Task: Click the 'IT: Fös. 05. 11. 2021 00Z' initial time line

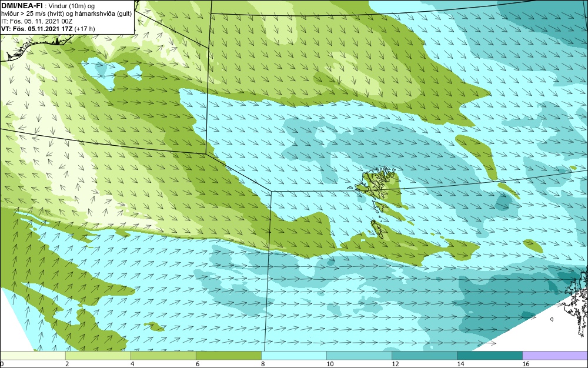Action: tap(36, 21)
